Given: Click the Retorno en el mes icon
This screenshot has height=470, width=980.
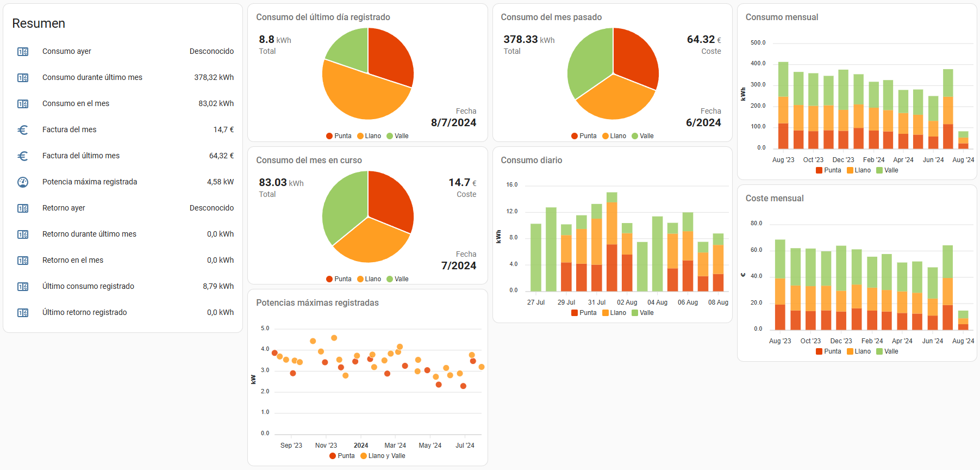Looking at the screenshot, I should (23, 261).
